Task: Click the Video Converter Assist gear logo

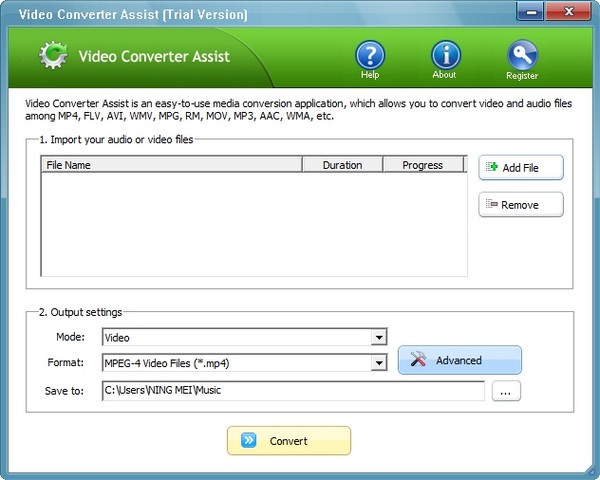Action: 53,56
